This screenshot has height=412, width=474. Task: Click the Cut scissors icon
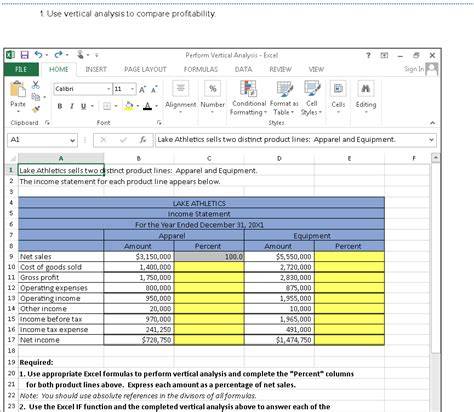click(36, 85)
